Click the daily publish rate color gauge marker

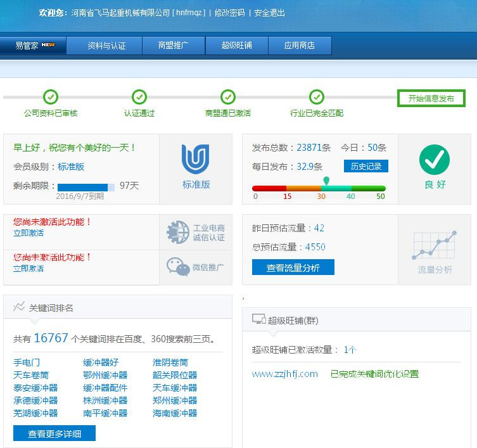[x=326, y=181]
